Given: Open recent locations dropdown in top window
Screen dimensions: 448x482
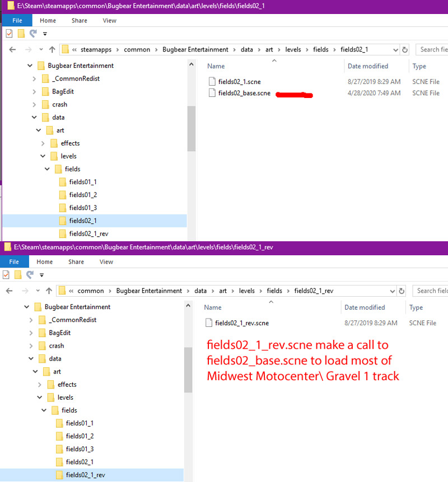Looking at the screenshot, I should pyautogui.click(x=41, y=49).
